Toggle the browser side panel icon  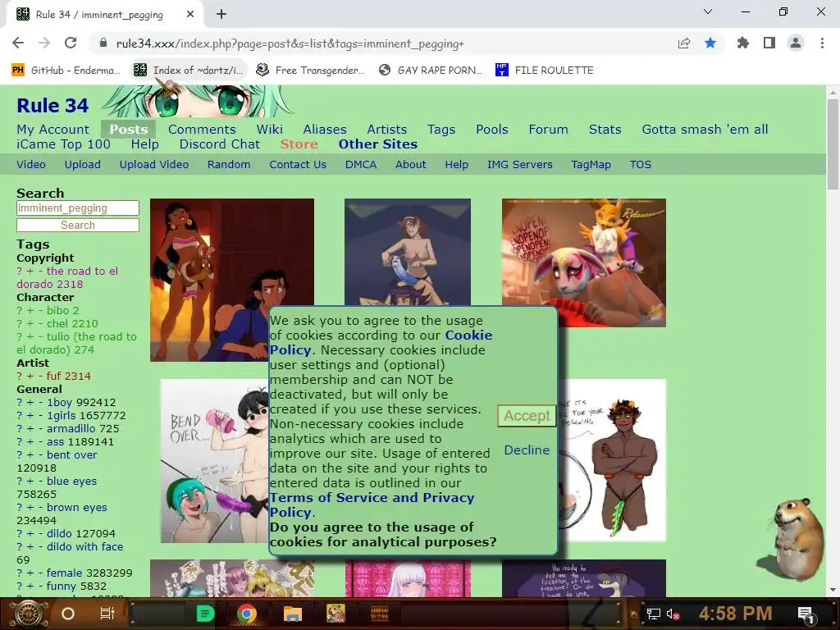pos(769,43)
